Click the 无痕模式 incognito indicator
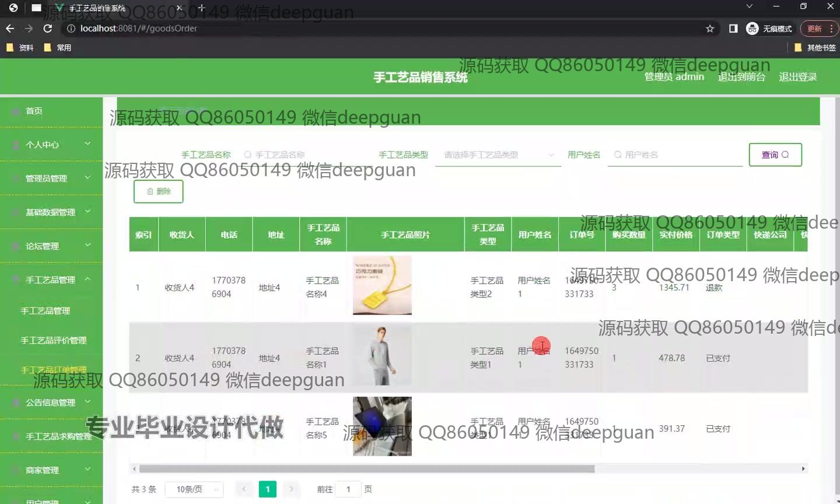 pyautogui.click(x=769, y=29)
